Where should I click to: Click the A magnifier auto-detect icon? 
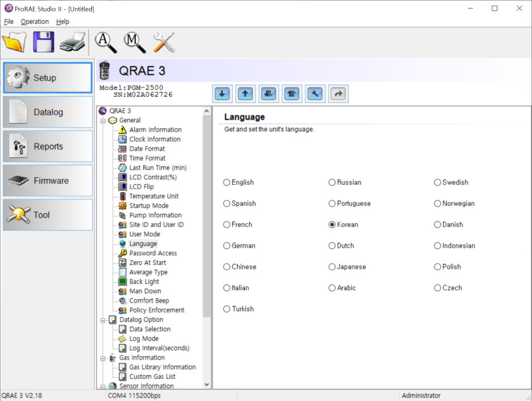[106, 42]
